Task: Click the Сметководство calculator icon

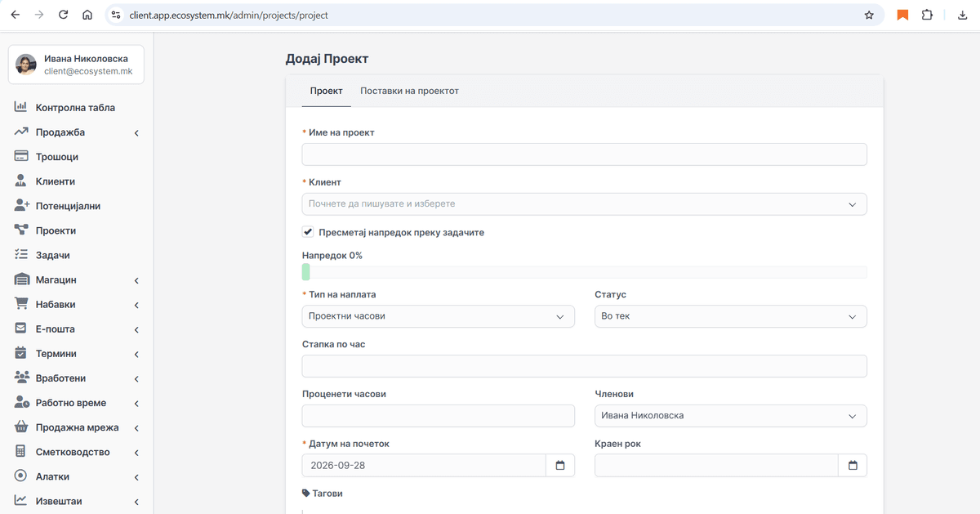Action: point(21,452)
